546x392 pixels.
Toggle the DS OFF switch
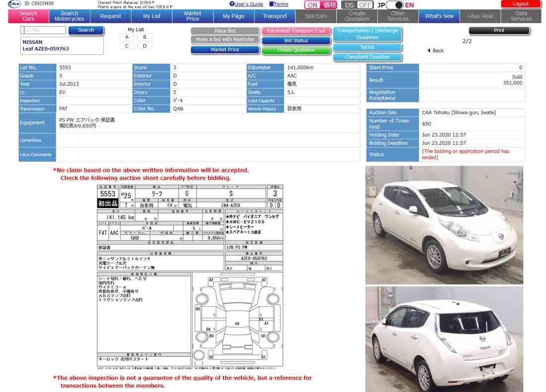pyautogui.click(x=357, y=5)
